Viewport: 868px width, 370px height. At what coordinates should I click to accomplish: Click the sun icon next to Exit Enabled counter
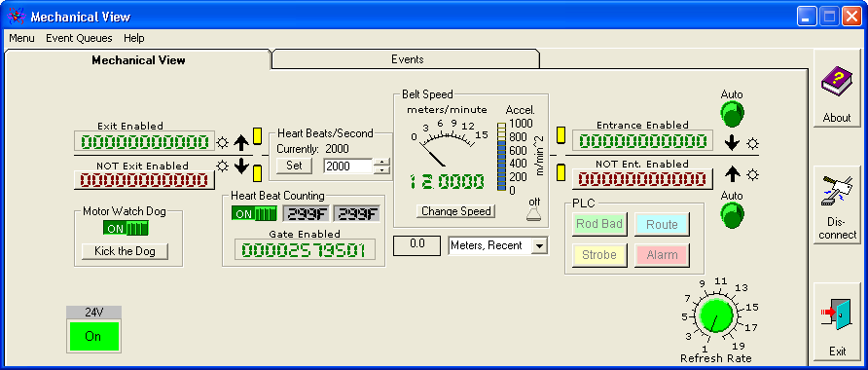click(223, 143)
